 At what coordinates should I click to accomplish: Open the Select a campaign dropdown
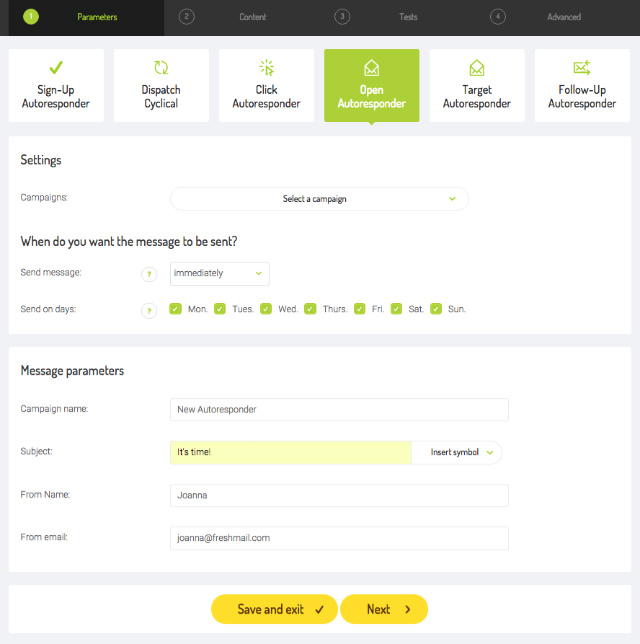pyautogui.click(x=319, y=199)
